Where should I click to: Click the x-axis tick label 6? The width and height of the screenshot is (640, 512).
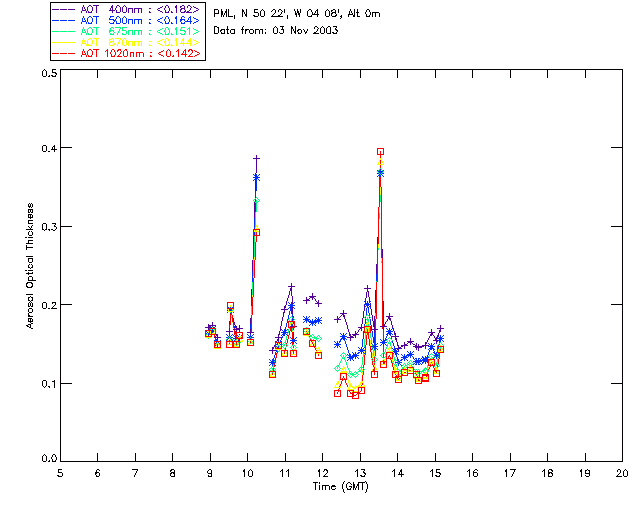click(x=98, y=473)
